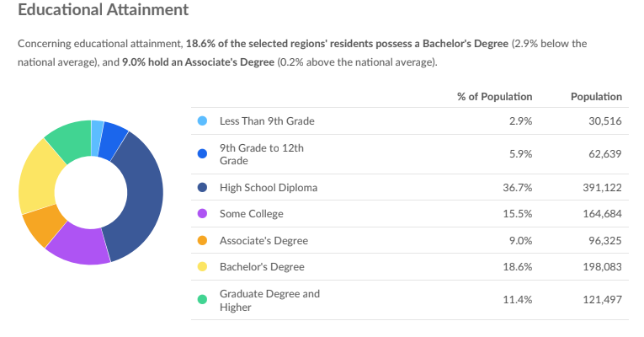This screenshot has width=644, height=337.
Task: Click the light blue Less Than 9th Grade legend dot
Action: tap(202, 120)
